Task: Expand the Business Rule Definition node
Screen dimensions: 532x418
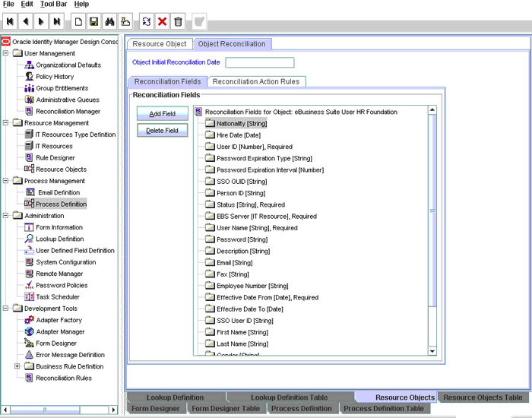Action: (x=17, y=366)
